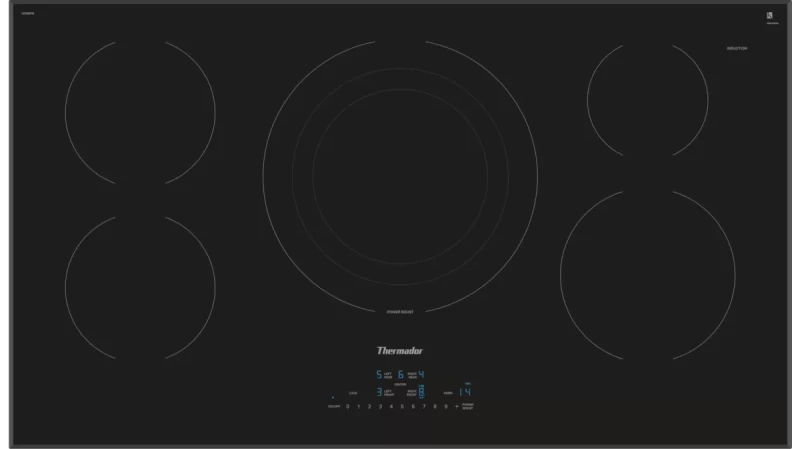Select the RIGHT REAR burner display
Image resolution: width=800 pixels, height=449 pixels.
[421, 374]
